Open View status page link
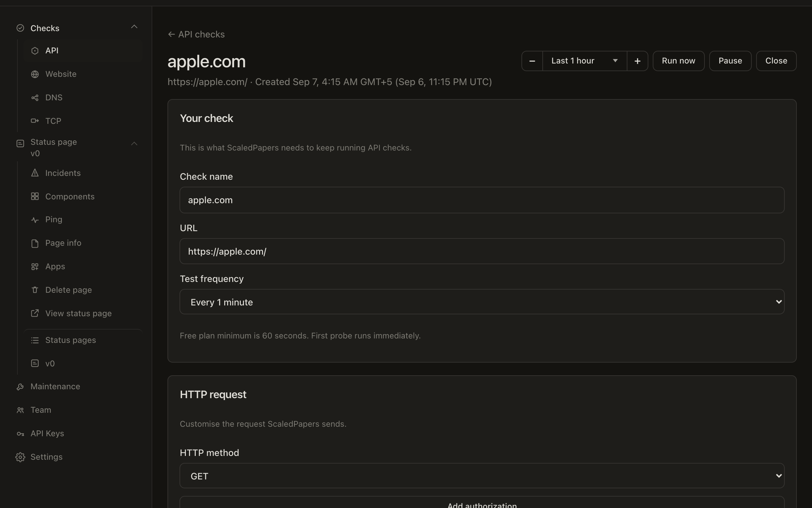Image resolution: width=812 pixels, height=508 pixels. coord(83,313)
